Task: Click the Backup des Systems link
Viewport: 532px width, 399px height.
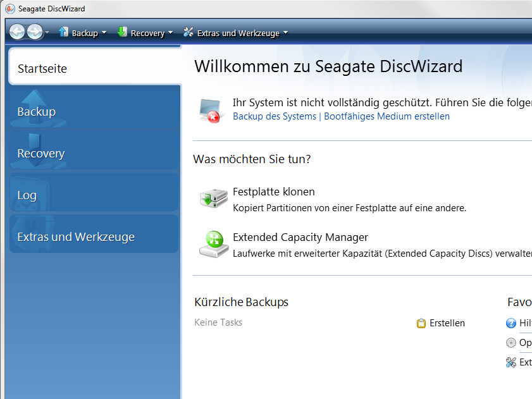Action: 275,116
